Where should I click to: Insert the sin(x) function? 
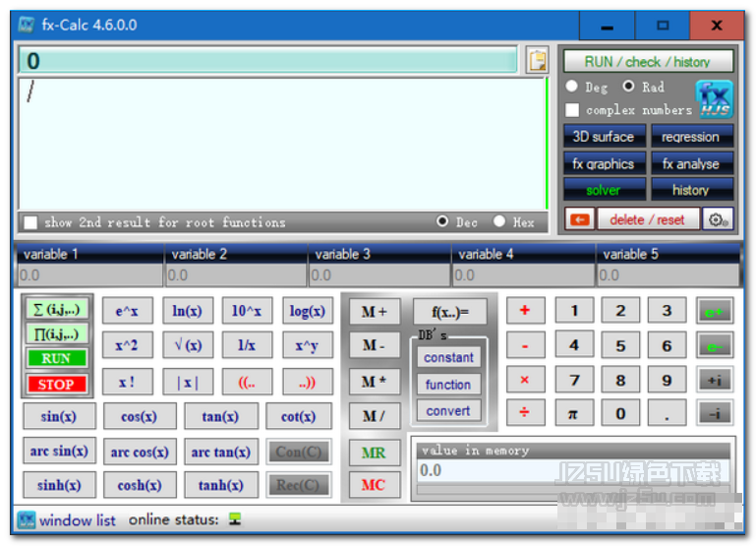59,416
